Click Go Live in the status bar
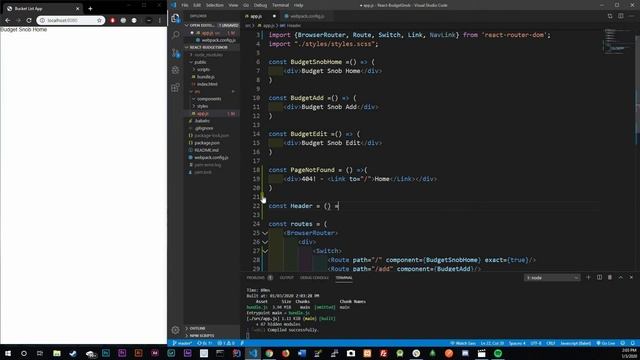 (606, 343)
